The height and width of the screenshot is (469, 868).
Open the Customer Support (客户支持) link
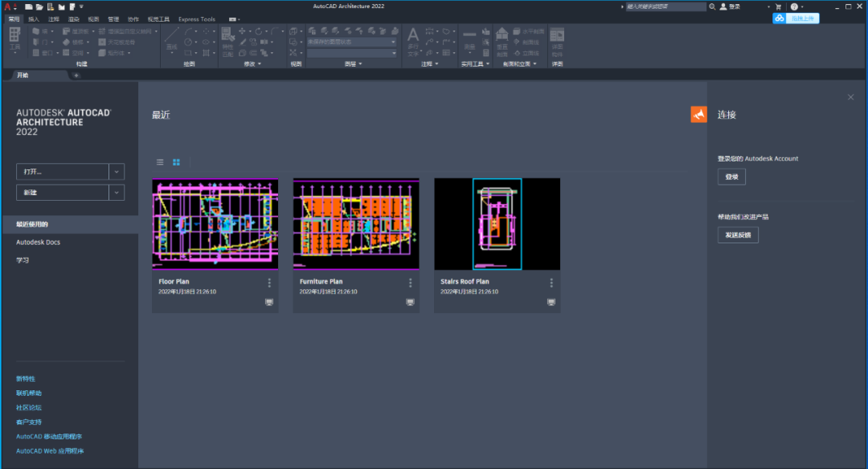(29, 422)
